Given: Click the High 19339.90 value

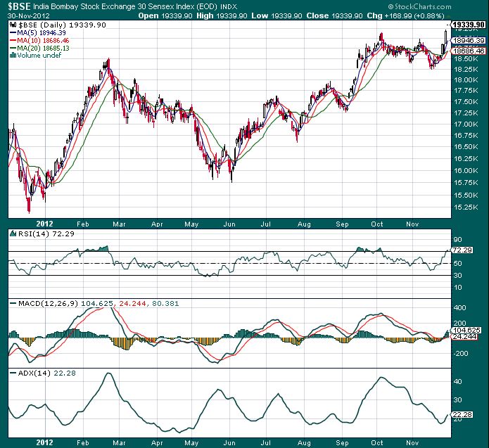Looking at the screenshot, I should click(x=222, y=15).
